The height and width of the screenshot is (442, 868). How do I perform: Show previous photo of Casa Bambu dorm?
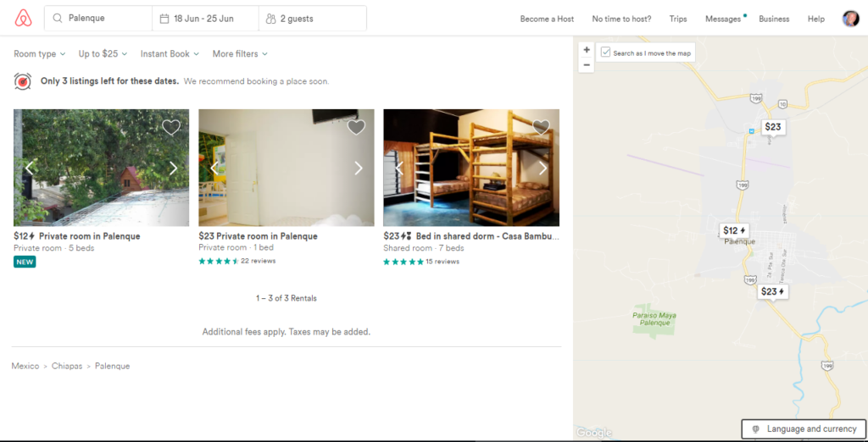click(399, 168)
